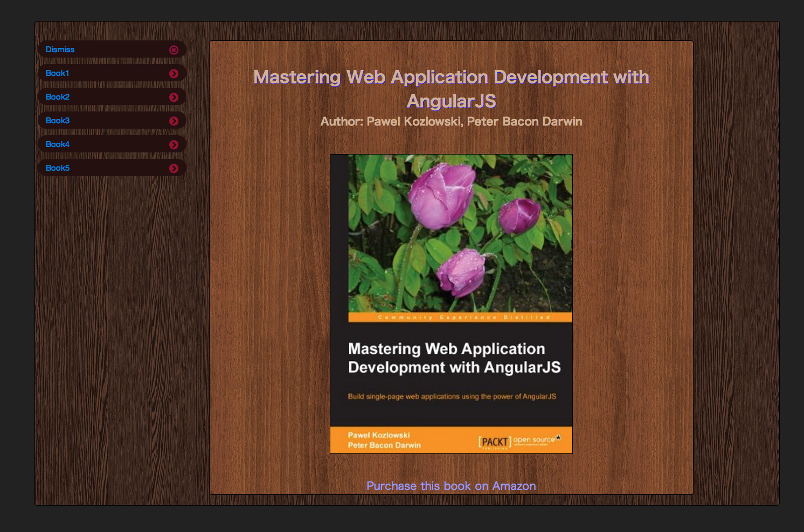Click the orange Community Experience Distilled band
Image resolution: width=804 pixels, height=532 pixels.
pos(460,317)
